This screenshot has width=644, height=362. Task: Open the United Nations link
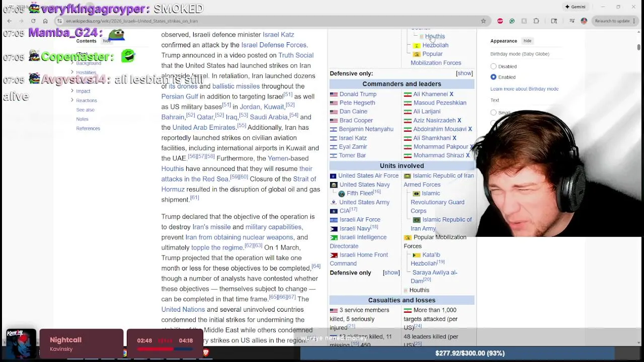coord(183,310)
